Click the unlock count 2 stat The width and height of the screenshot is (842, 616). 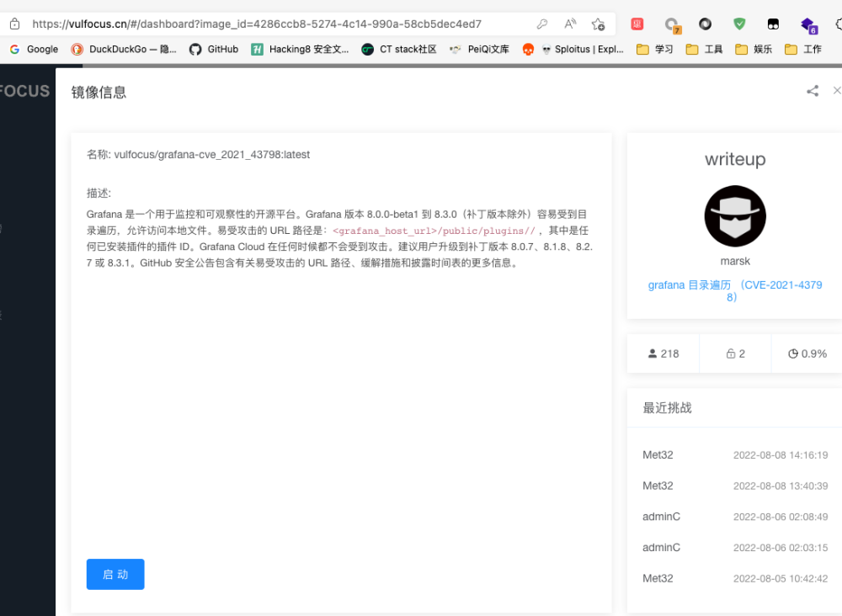point(735,353)
